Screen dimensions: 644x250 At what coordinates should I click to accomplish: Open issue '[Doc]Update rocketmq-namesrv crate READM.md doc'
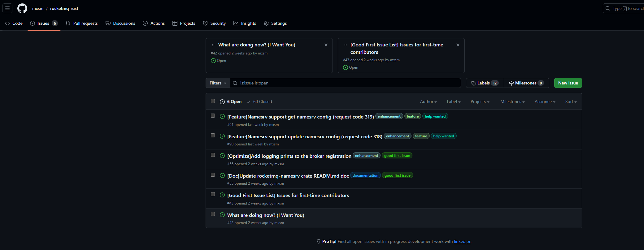coord(288,176)
